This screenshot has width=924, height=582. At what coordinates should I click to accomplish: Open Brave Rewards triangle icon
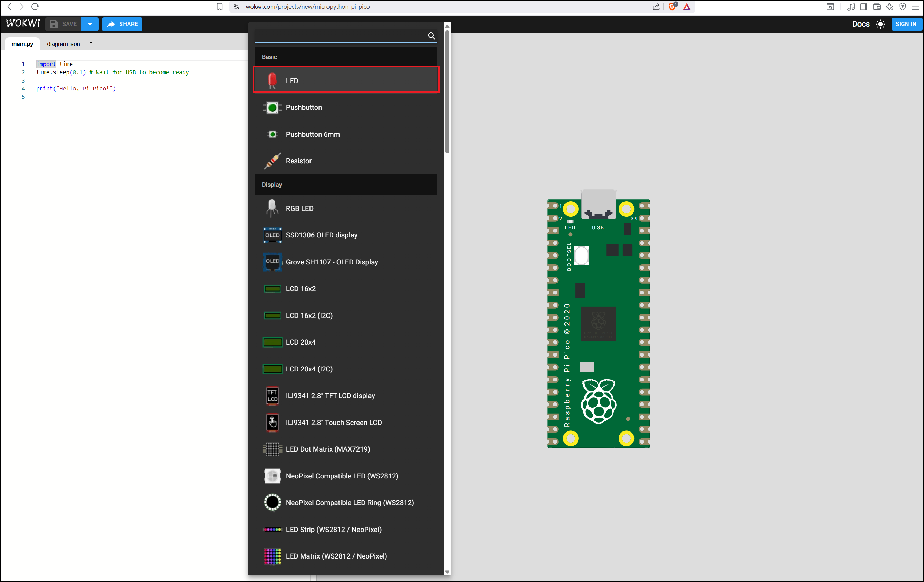point(687,7)
